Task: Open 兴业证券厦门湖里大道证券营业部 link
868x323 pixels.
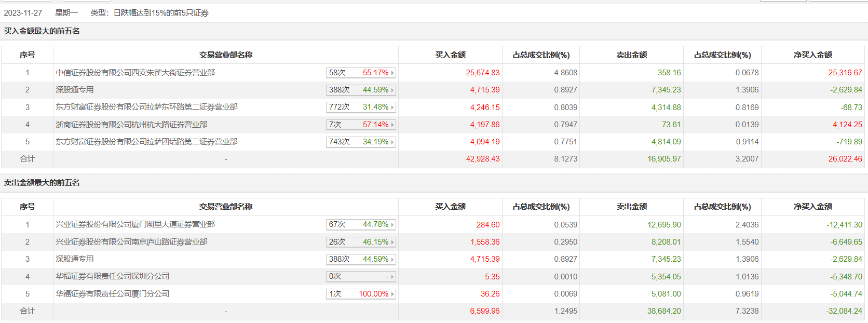Action: (x=135, y=224)
